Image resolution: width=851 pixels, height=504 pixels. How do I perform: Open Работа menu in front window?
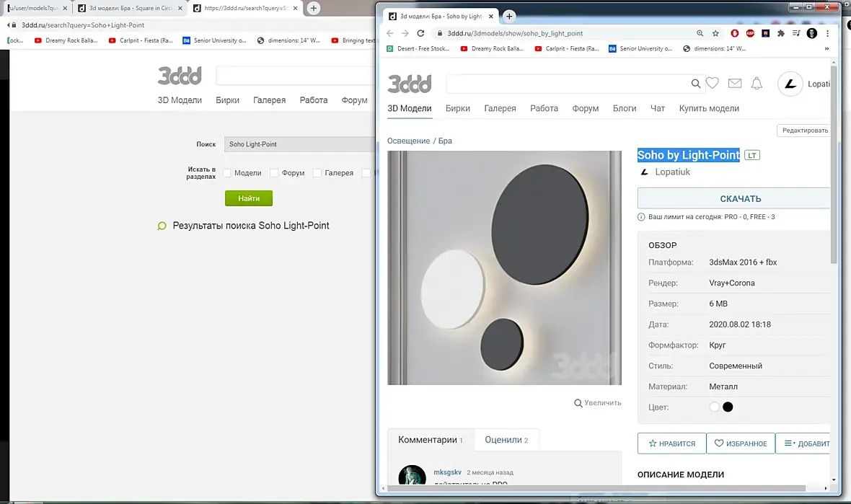544,108
